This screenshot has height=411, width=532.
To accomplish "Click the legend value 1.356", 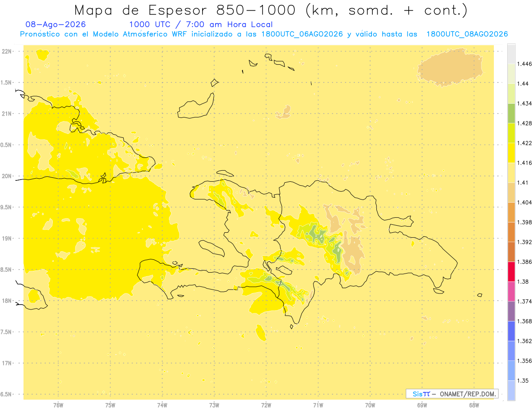I will pyautogui.click(x=524, y=361).
